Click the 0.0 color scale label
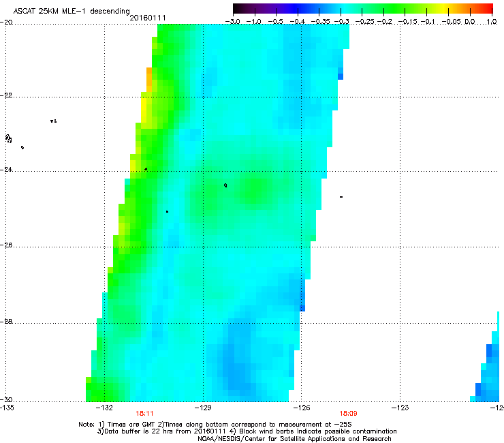This screenshot has width=504, height=443. 470,22
